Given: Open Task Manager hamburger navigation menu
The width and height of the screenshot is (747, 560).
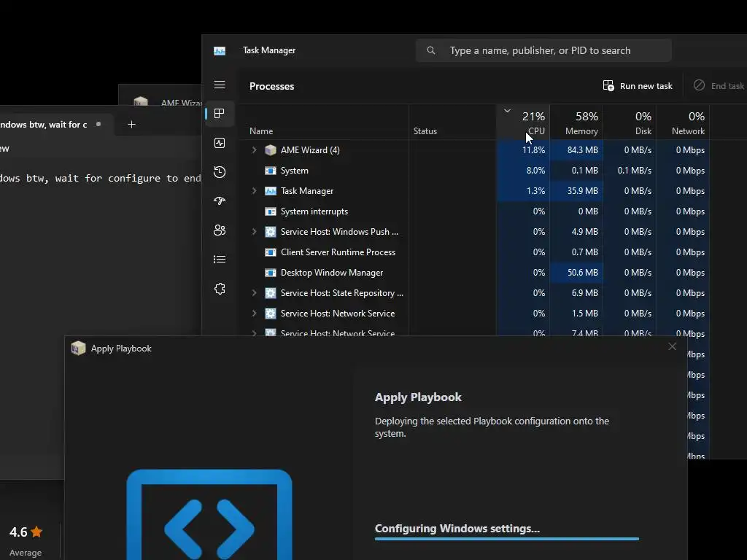Looking at the screenshot, I should [x=219, y=85].
